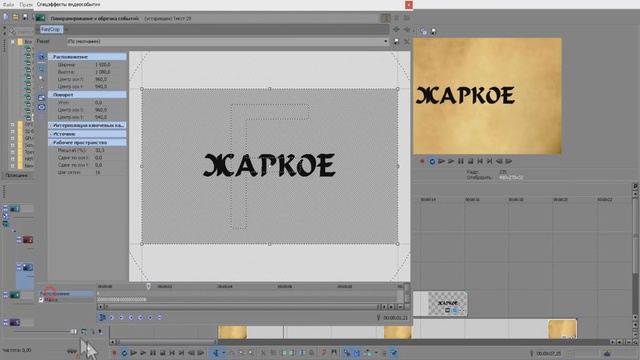Jump to first keyframe button
The width and height of the screenshot is (640, 360).
click(112, 318)
